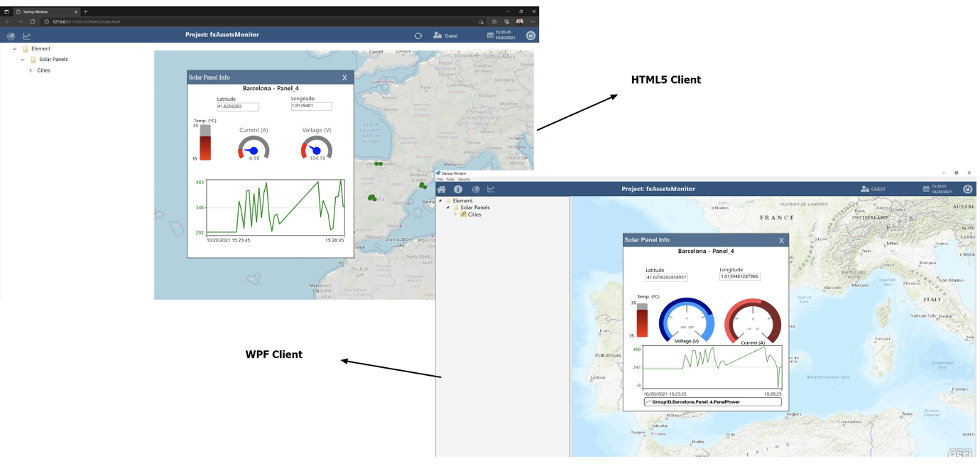
Task: Click the globe map icon in WPF client toolbar
Action: [475, 189]
